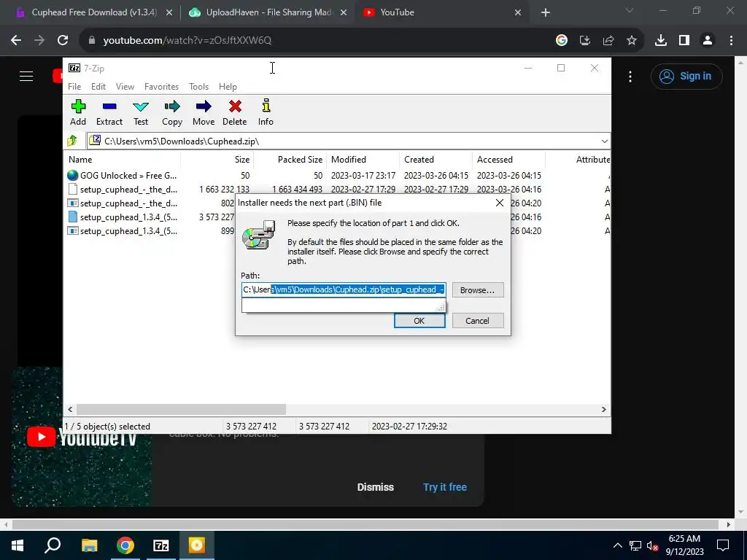The image size is (747, 560).
Task: Close the installer dialog with X
Action: pos(499,203)
